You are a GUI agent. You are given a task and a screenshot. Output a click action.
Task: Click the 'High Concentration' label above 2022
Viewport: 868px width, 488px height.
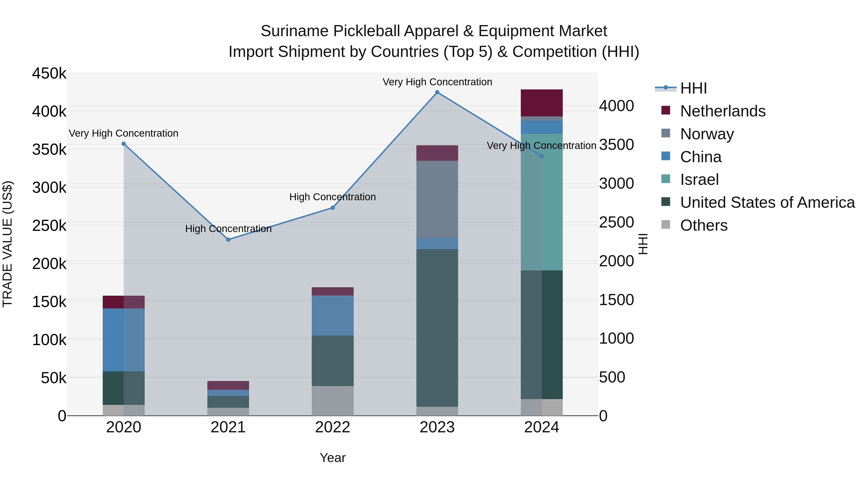click(x=332, y=197)
